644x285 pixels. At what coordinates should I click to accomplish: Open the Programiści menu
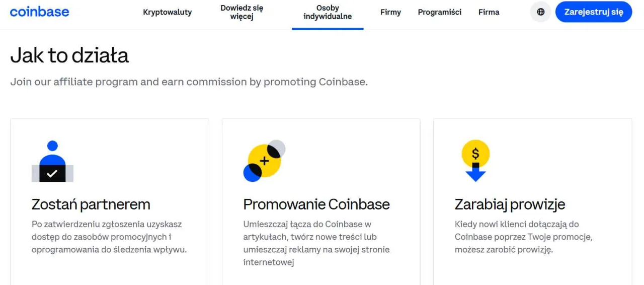(439, 12)
